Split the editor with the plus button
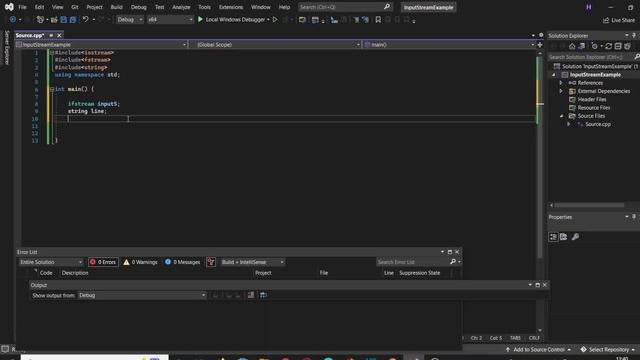This screenshot has width=640, height=360. point(540,45)
